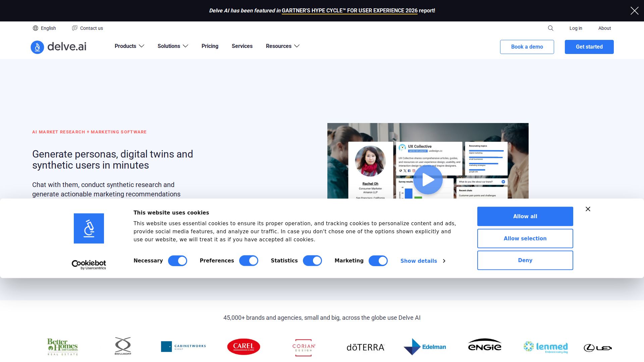The image size is (644, 362).
Task: Click the ENGIE logo
Action: click(485, 345)
